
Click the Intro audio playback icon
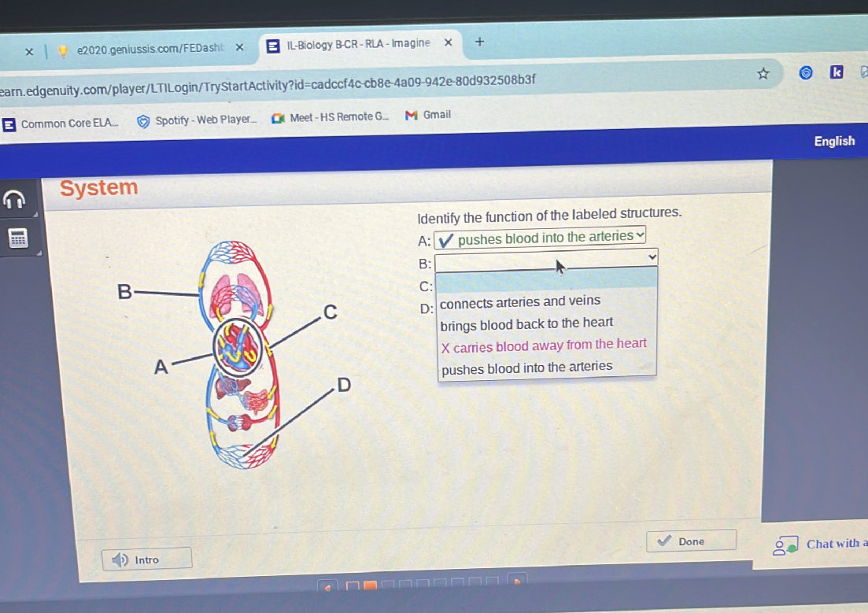tap(120, 559)
